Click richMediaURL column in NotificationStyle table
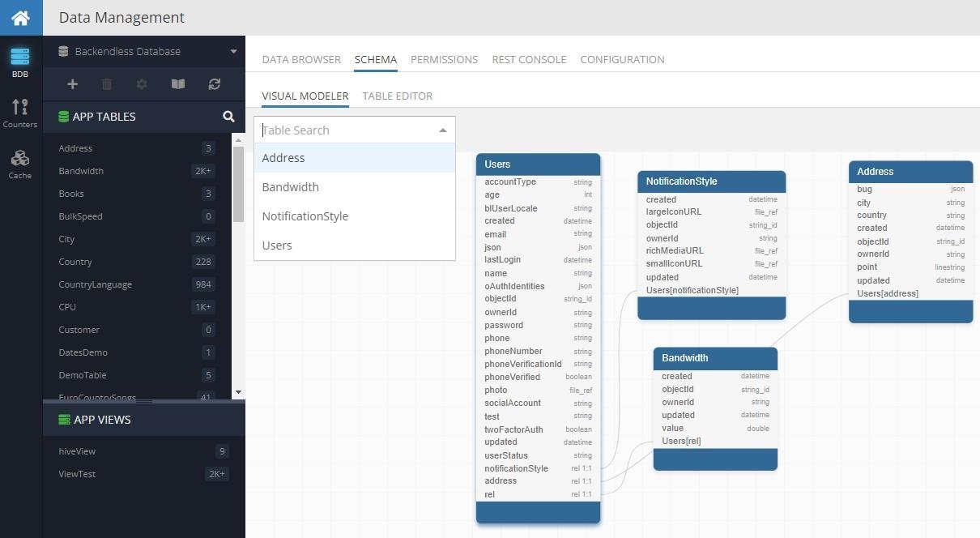Image resolution: width=980 pixels, height=538 pixels. click(x=711, y=250)
